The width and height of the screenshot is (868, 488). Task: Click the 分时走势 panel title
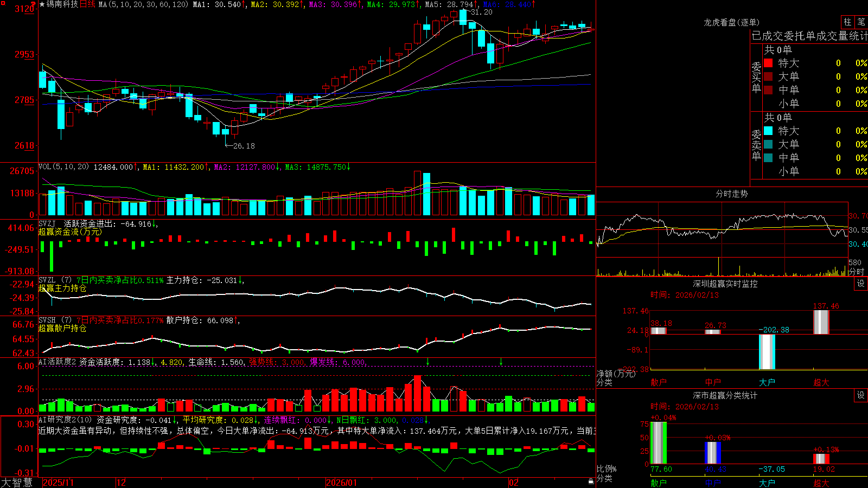[731, 194]
